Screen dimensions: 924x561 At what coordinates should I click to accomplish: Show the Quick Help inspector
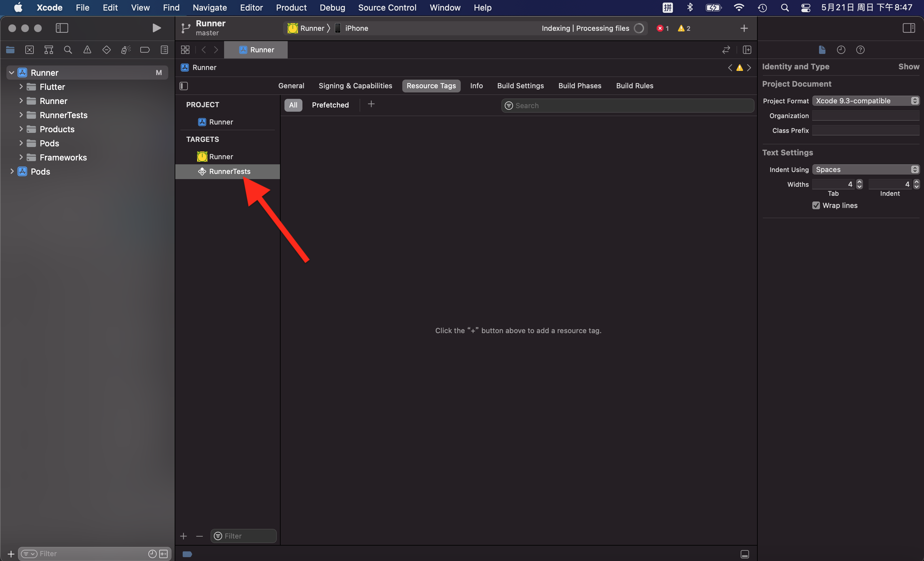click(860, 50)
